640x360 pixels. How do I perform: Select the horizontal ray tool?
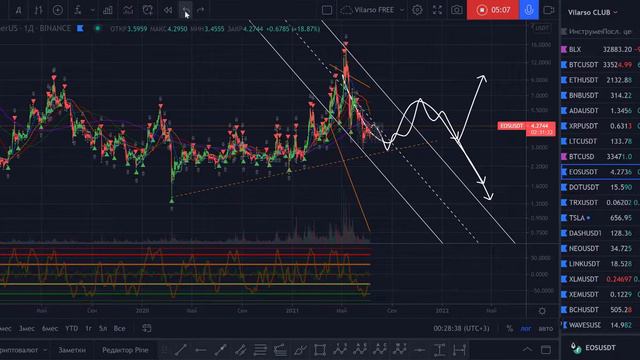200,350
